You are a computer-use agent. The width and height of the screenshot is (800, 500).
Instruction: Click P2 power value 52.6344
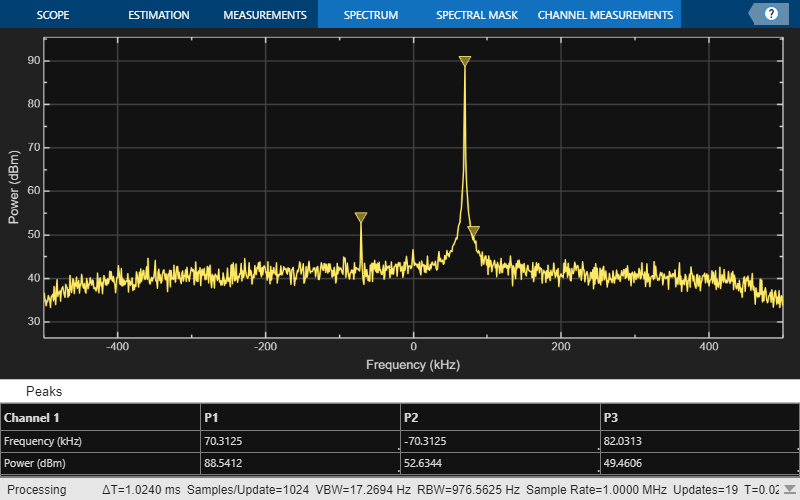[426, 464]
